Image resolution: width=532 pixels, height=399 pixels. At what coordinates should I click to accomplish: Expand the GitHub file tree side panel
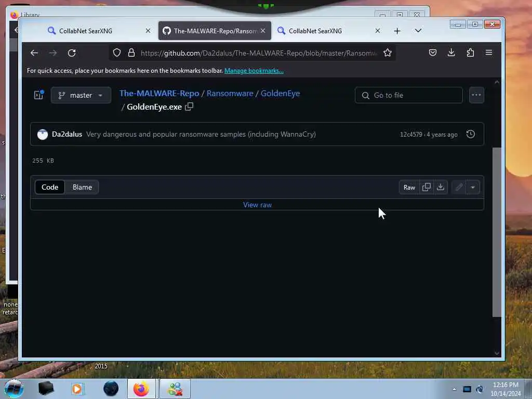(x=39, y=95)
